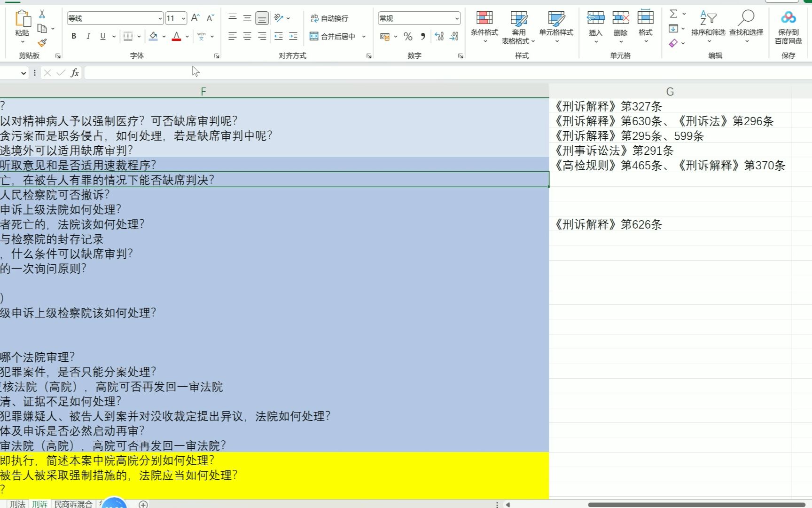The width and height of the screenshot is (812, 508).
Task: Open the name box dropdown
Action: click(x=23, y=73)
